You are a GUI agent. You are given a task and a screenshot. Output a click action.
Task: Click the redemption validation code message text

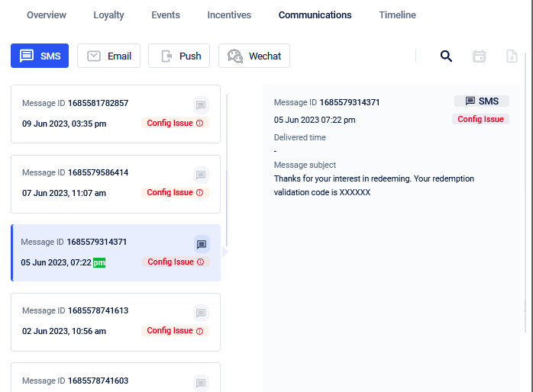(x=374, y=185)
